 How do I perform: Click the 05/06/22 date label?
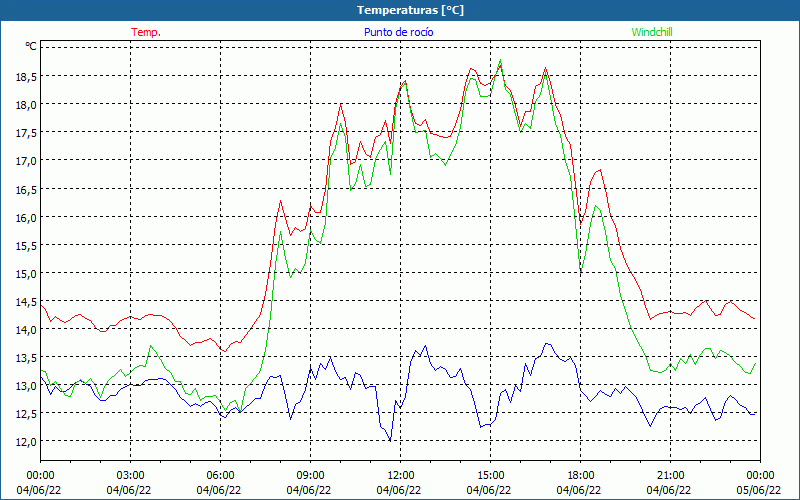point(759,490)
